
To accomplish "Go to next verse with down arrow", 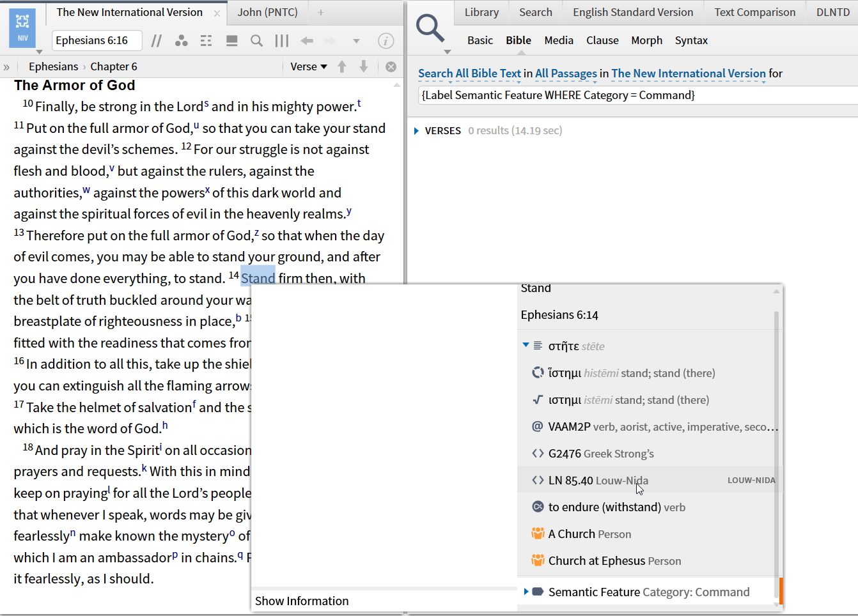I will coord(364,66).
